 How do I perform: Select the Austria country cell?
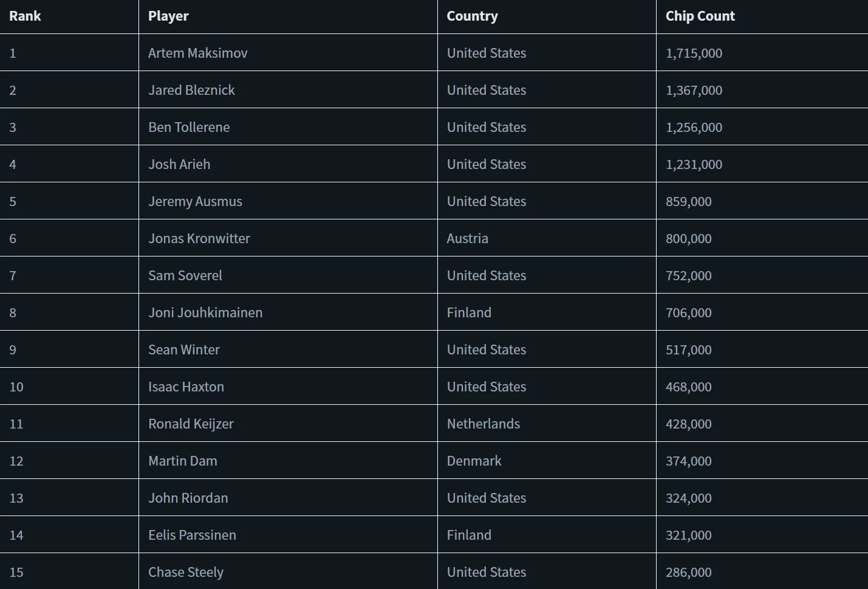[x=467, y=239]
